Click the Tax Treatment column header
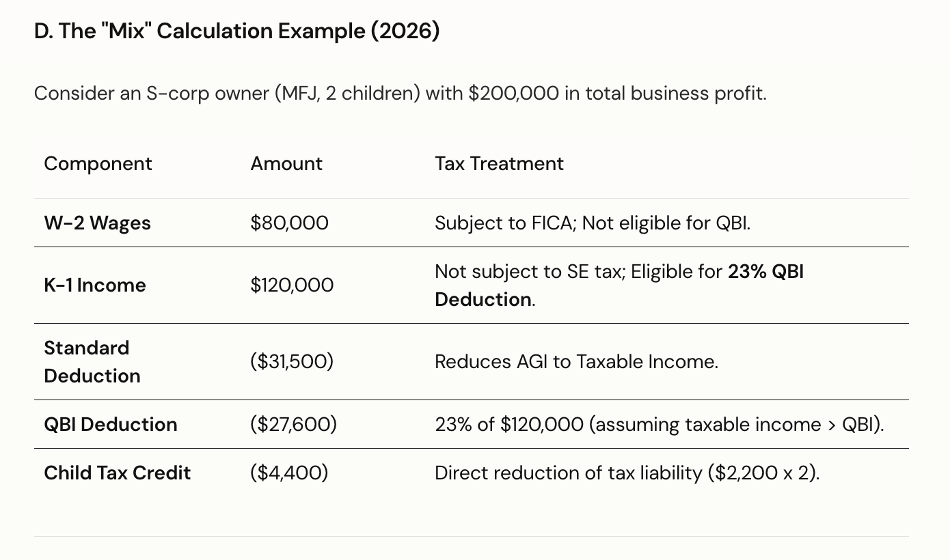Screen dimensions: 950x560 [499, 164]
